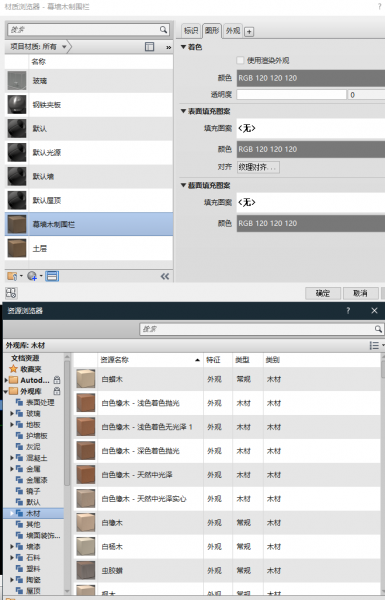Expand the 混凝土 category arrow

click(x=12, y=458)
